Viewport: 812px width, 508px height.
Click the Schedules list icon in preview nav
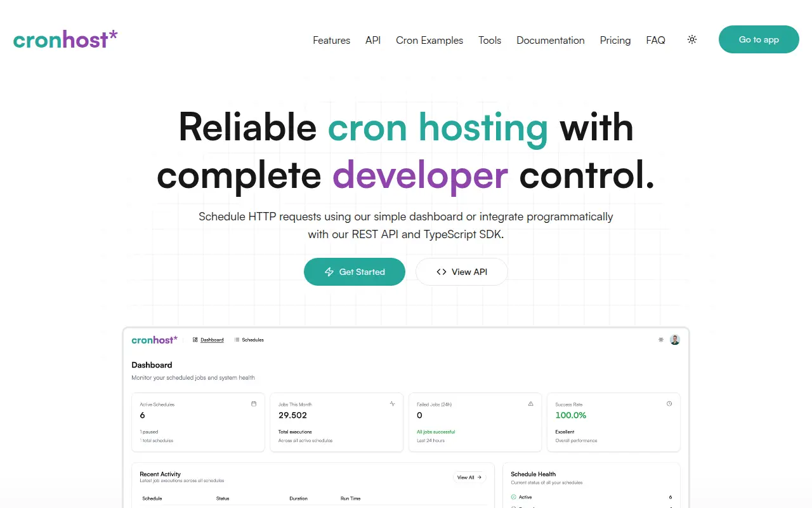point(237,340)
